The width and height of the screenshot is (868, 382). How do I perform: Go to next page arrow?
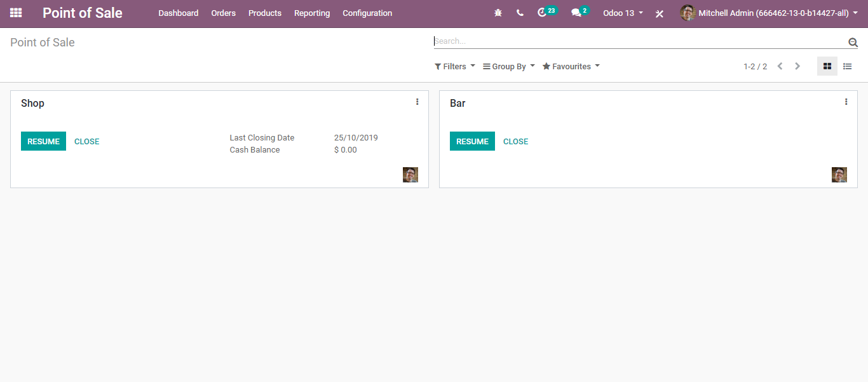797,66
